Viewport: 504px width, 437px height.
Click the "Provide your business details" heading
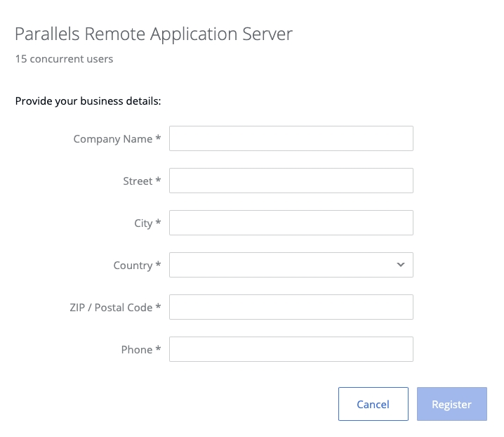(x=88, y=101)
